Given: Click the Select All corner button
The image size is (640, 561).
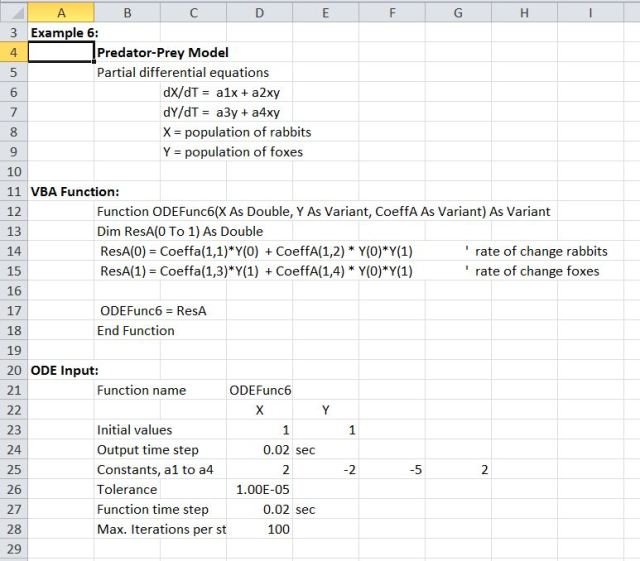Looking at the screenshot, I should [13, 11].
